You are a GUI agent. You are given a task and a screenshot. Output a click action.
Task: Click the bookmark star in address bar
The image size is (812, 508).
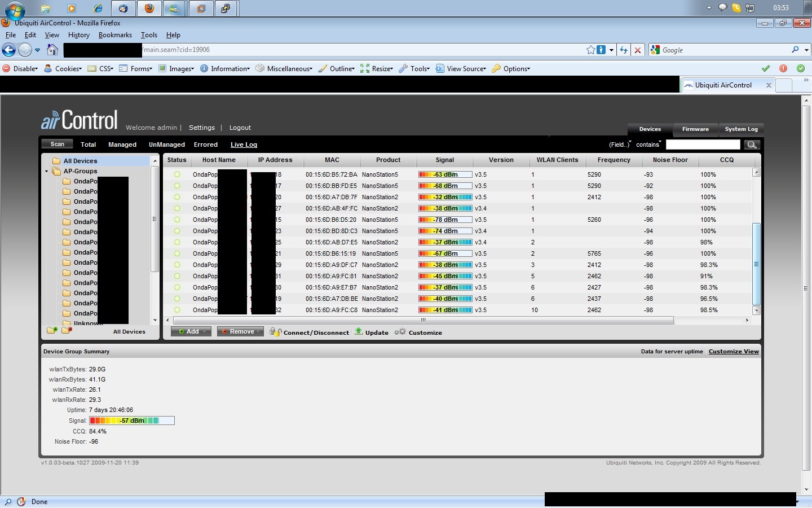(x=590, y=50)
